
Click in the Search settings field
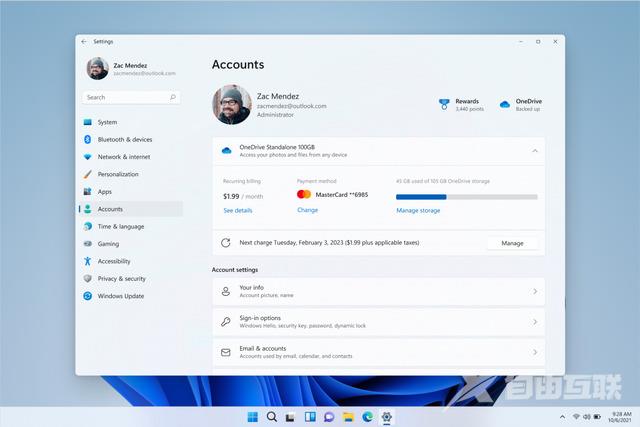131,97
